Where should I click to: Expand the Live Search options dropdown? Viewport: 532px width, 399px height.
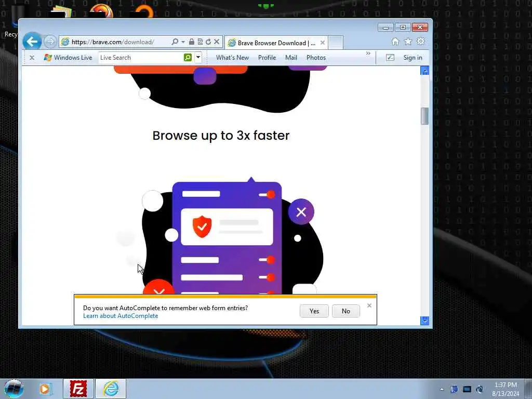198,58
